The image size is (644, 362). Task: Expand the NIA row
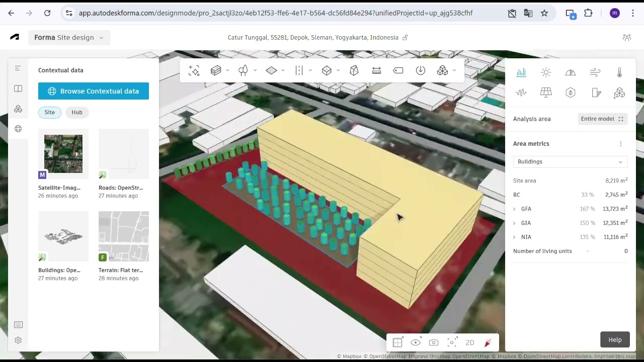(x=514, y=237)
